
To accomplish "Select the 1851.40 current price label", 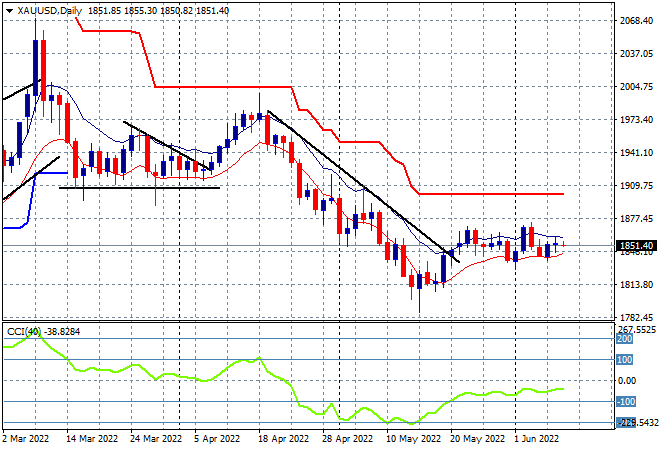I will click(636, 245).
